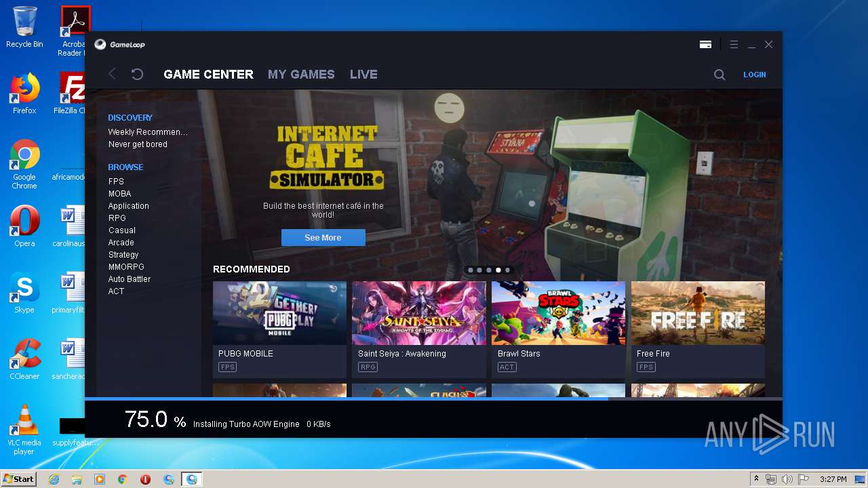Switch to the GAME CENTER tab

pos(209,75)
